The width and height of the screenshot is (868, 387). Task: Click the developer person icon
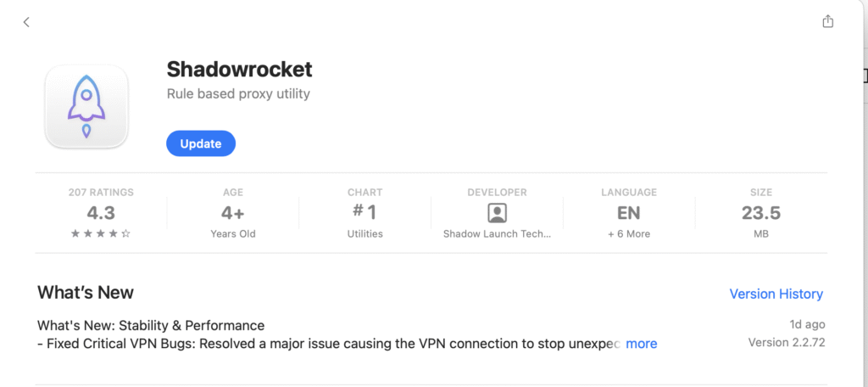pos(497,213)
